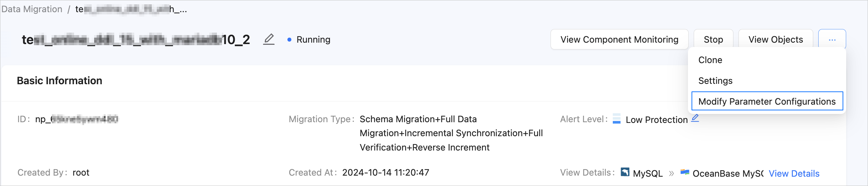This screenshot has width=868, height=186.
Task: Go back to Data Migration breadcrumb
Action: coord(32,9)
